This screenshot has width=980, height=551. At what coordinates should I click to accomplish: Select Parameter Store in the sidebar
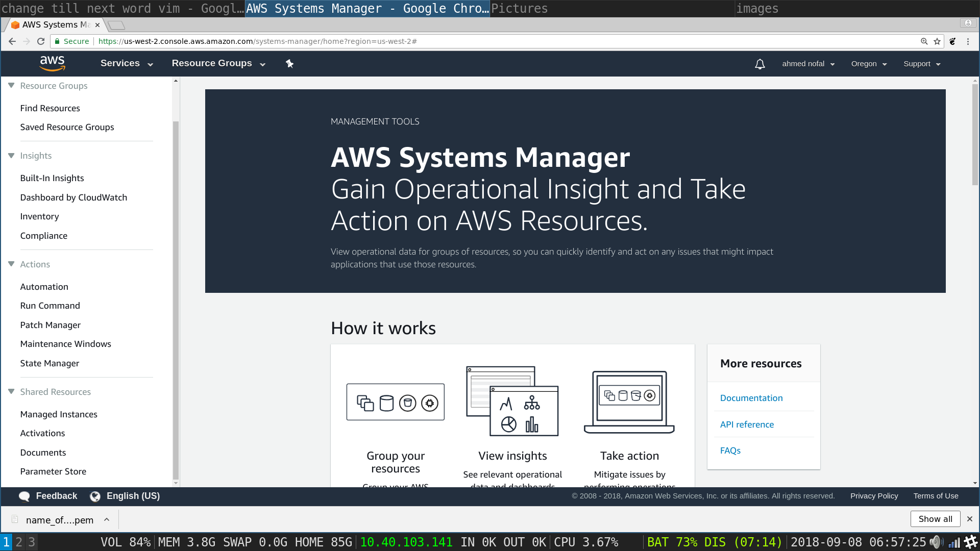pyautogui.click(x=53, y=471)
